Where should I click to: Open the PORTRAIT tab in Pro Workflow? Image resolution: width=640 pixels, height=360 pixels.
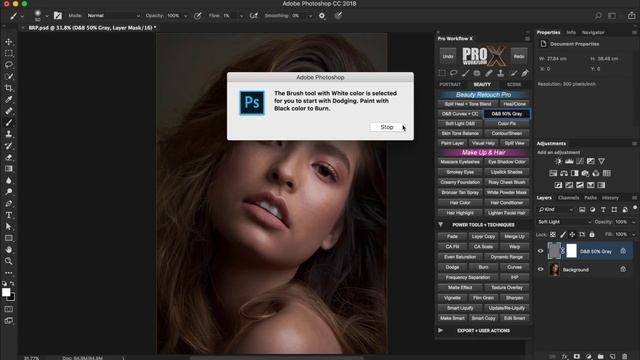pyautogui.click(x=450, y=84)
